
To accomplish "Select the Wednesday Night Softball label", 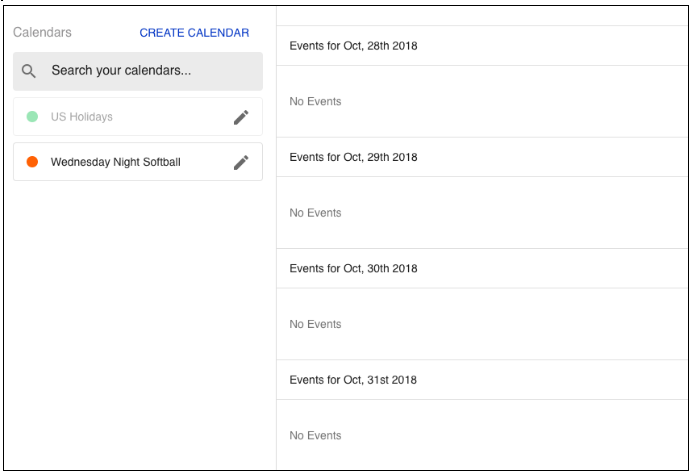I will pos(115,162).
